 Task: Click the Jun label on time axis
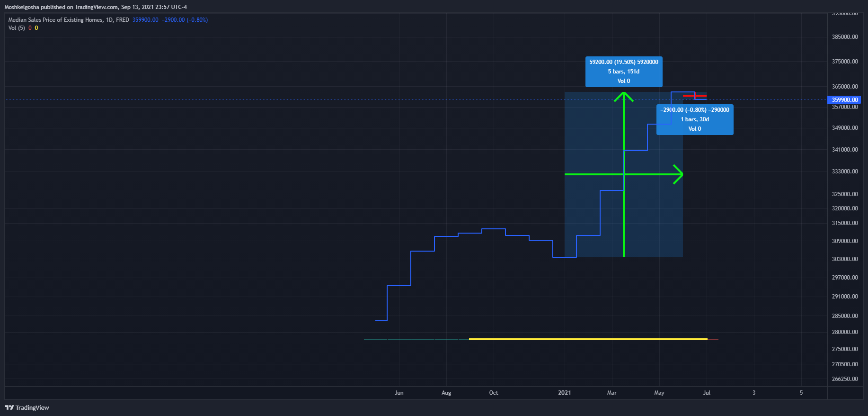399,393
